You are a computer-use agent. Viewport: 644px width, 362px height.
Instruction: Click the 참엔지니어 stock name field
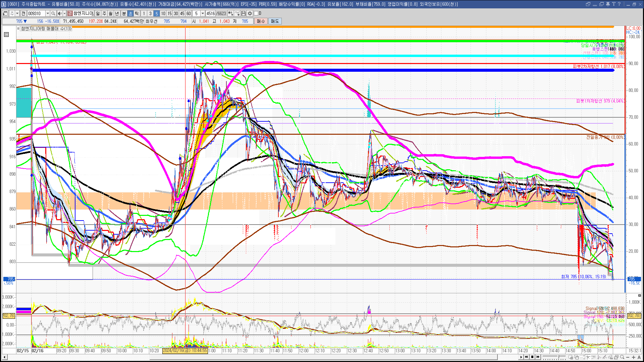(x=83, y=13)
